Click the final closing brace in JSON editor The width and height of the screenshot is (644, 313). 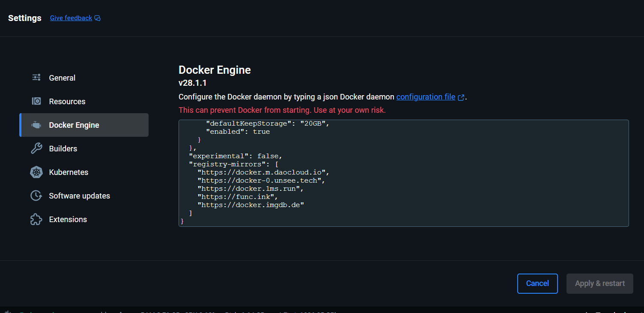click(182, 221)
